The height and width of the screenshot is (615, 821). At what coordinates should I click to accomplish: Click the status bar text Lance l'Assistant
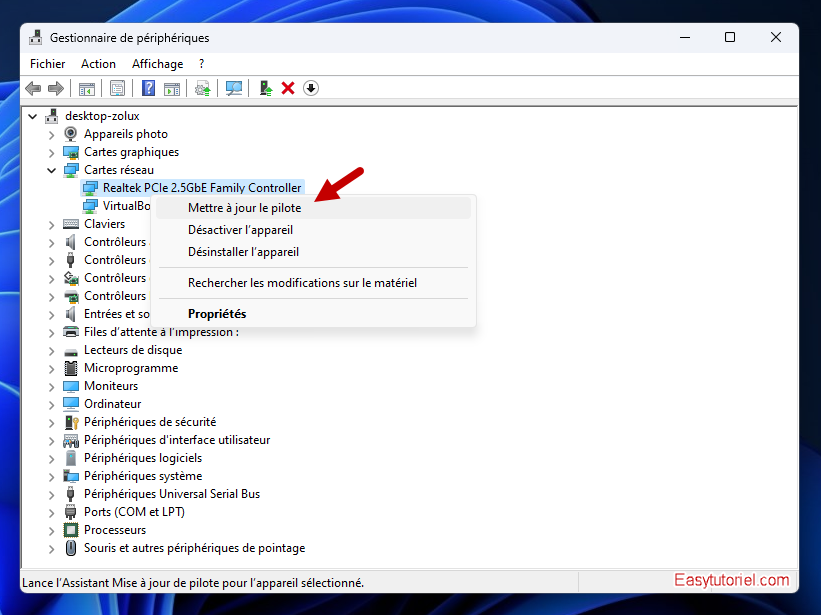click(x=193, y=583)
